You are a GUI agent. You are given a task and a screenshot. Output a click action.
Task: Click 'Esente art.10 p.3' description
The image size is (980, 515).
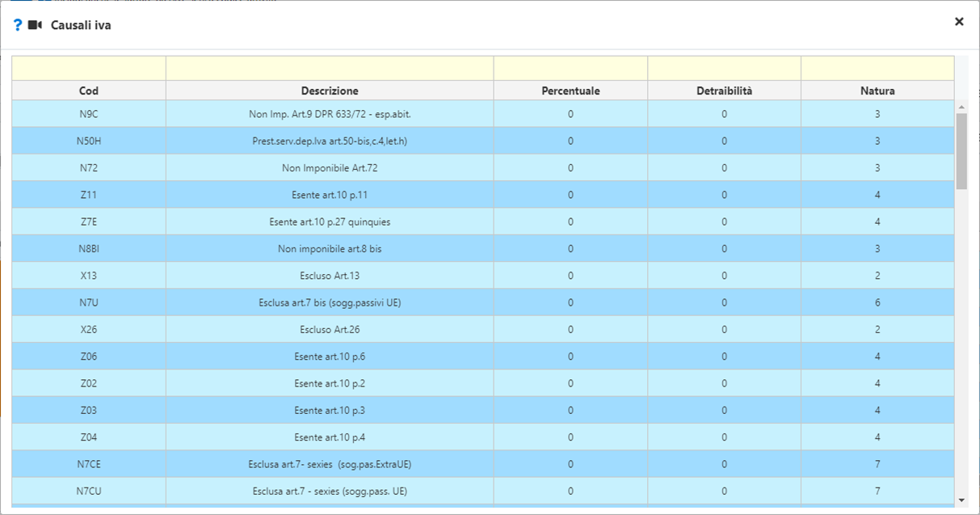click(330, 411)
